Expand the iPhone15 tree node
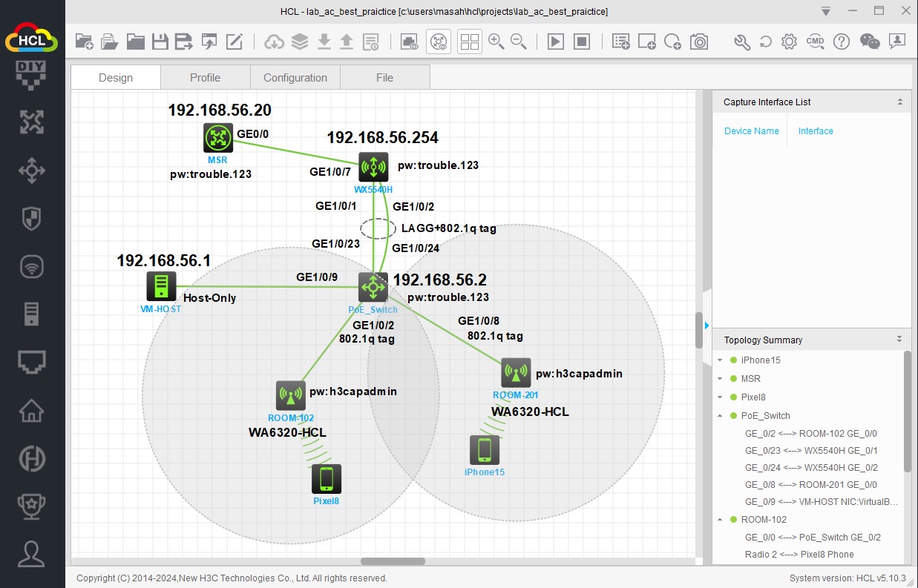918x588 pixels. 719,360
